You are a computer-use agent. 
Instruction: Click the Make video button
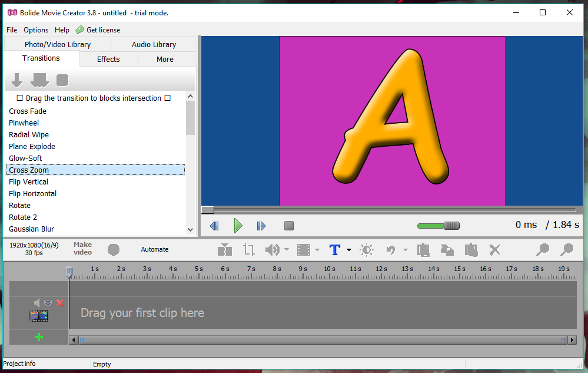[82, 249]
